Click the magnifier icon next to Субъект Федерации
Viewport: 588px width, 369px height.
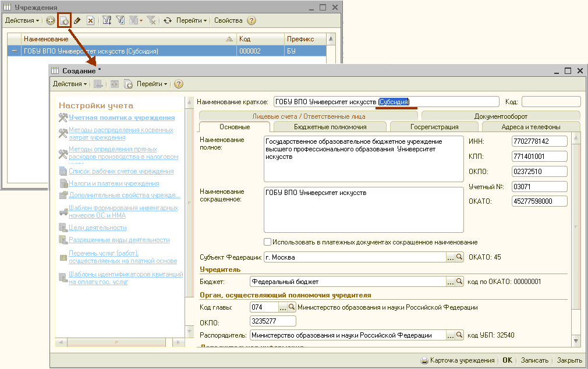click(x=459, y=257)
